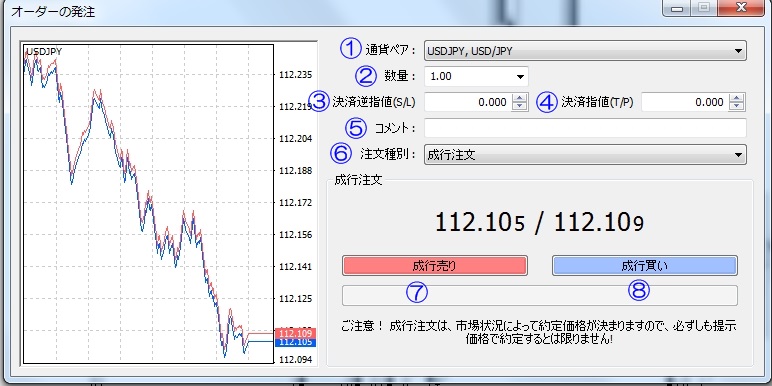Click the red 112.109 ask price tag

[289, 334]
